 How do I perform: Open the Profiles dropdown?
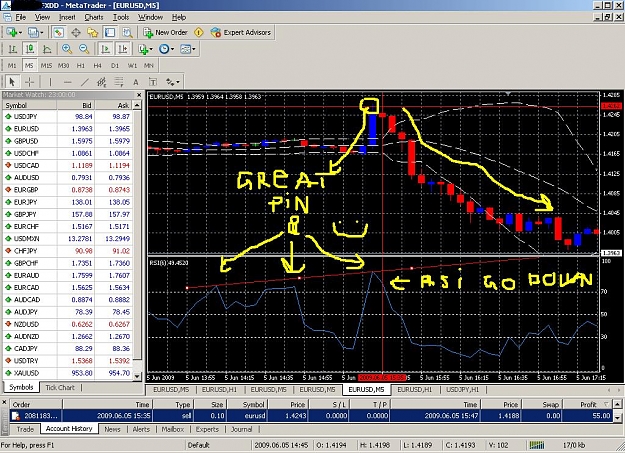tap(35, 32)
